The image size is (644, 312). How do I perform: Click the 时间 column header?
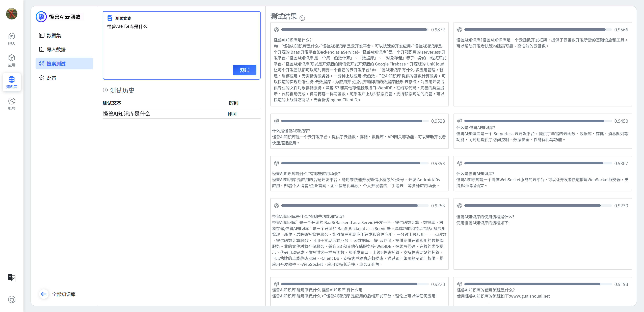click(x=233, y=103)
